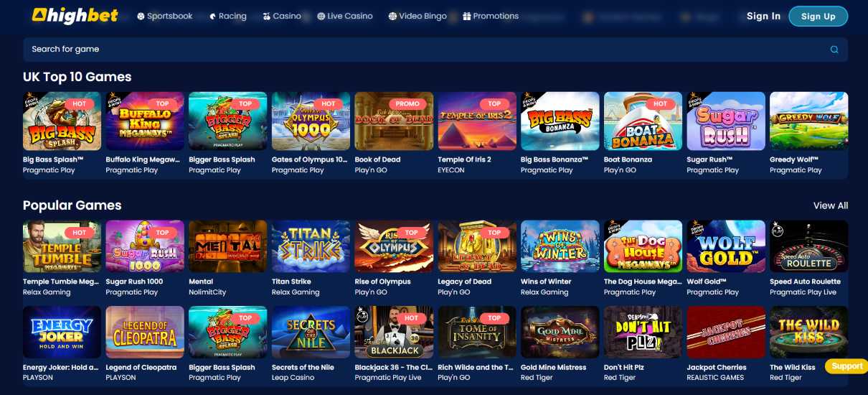Click the search magnifier icon
Screen dimensions: 868x395
tap(834, 50)
